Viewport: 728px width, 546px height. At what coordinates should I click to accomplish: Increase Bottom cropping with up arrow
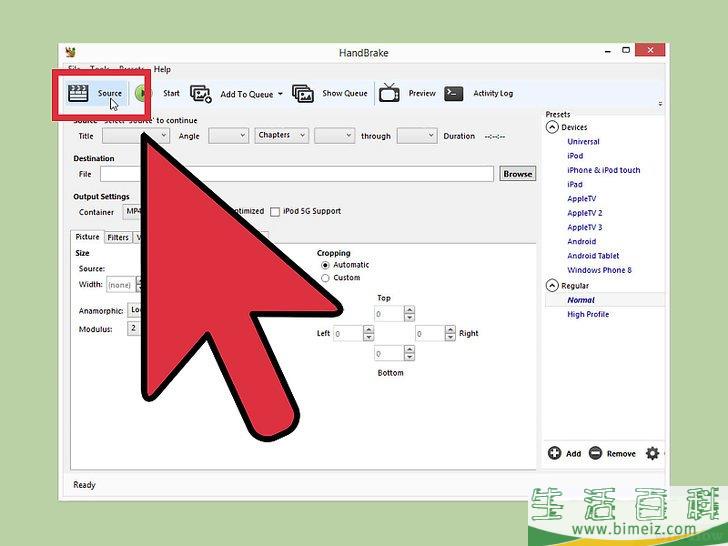(409, 350)
